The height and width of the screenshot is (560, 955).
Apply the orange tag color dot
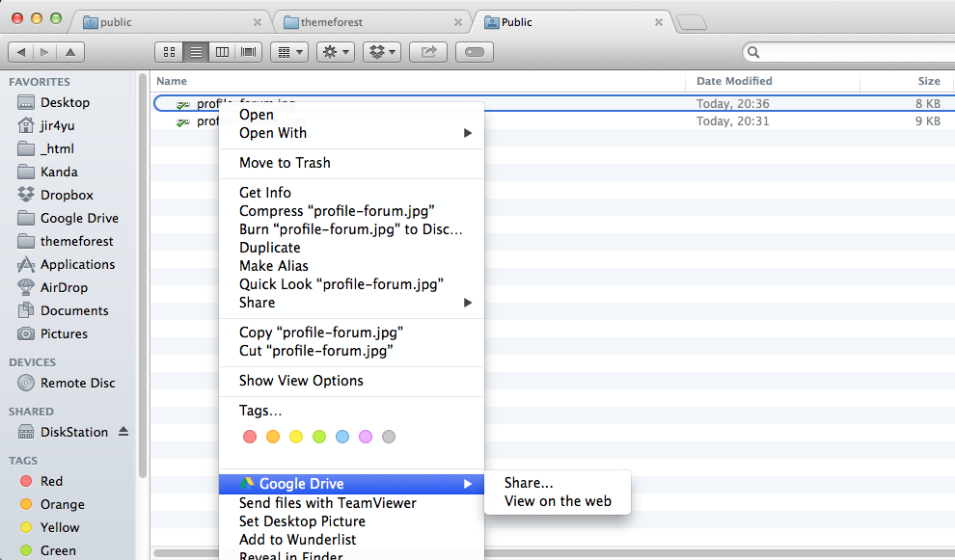coord(273,437)
